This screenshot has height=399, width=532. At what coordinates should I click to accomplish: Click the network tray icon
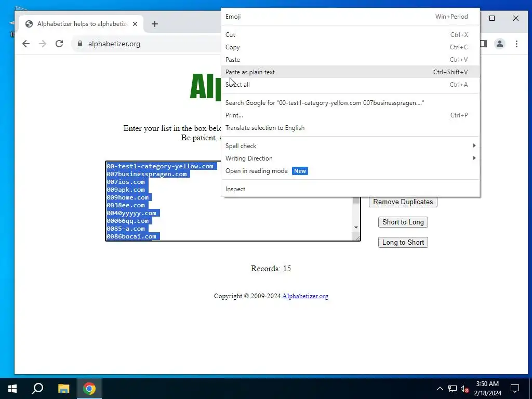point(453,389)
